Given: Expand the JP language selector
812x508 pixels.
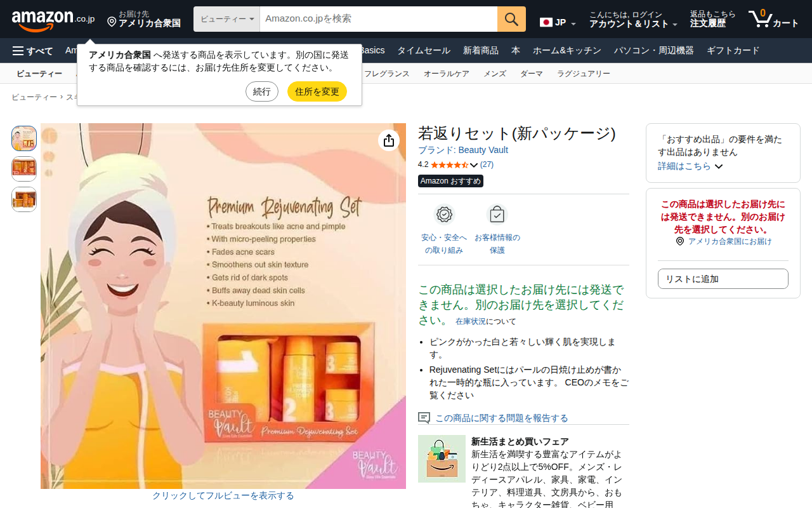Looking at the screenshot, I should [558, 22].
